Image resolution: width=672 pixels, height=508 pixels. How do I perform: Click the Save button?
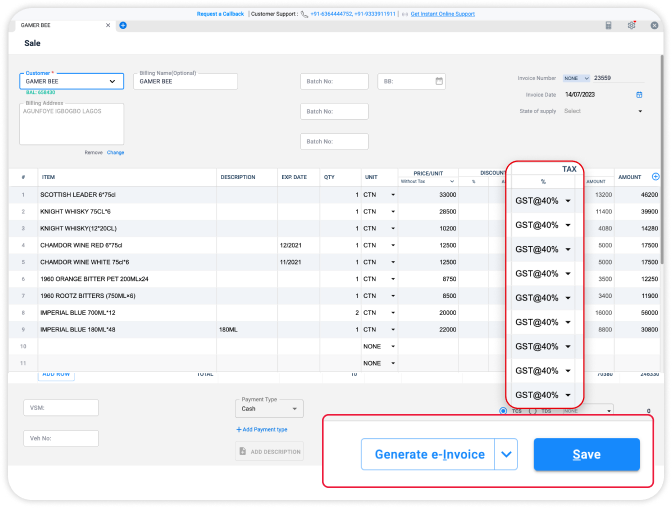(586, 454)
